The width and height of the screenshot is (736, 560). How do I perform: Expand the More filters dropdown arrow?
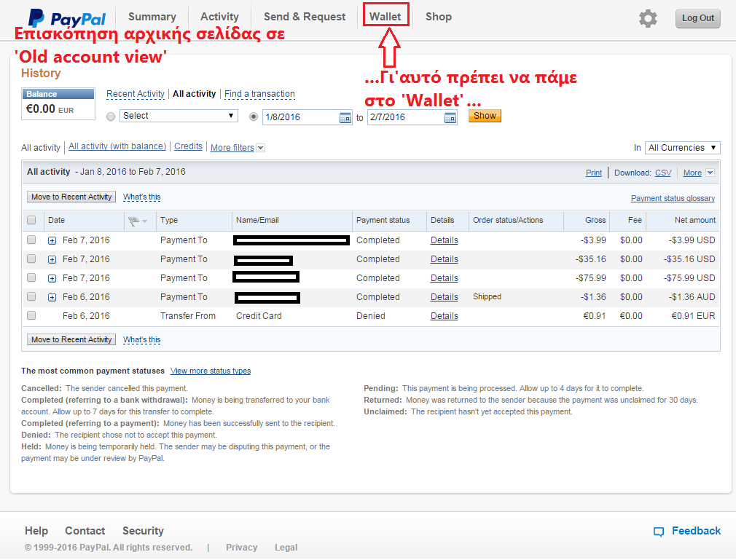[x=261, y=148]
